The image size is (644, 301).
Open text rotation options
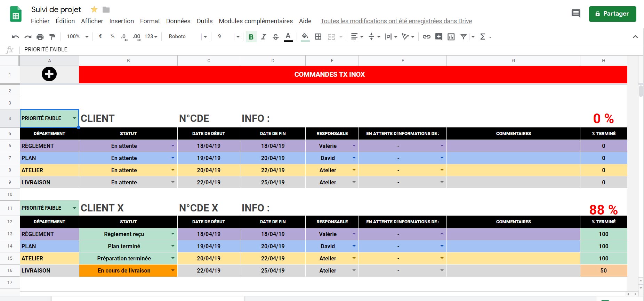(x=408, y=36)
